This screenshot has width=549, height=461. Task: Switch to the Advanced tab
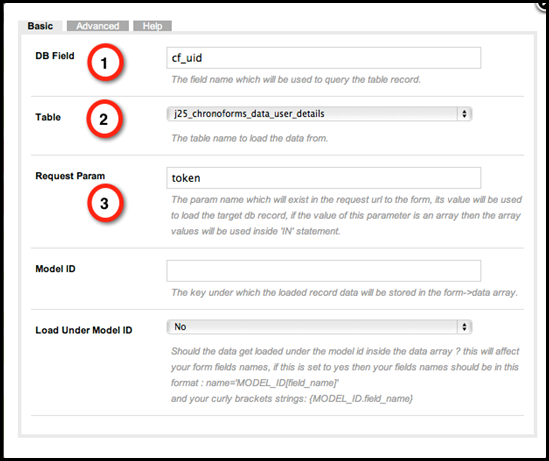tap(98, 26)
